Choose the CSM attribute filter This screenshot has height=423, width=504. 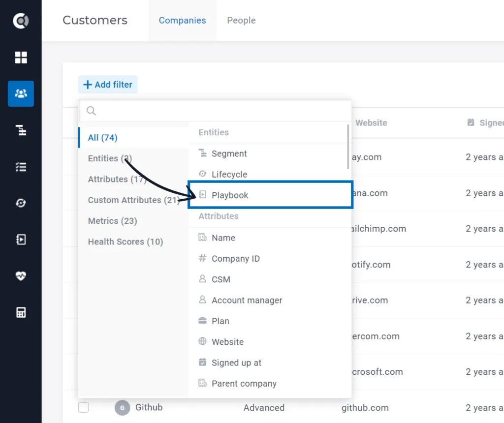coord(269,279)
